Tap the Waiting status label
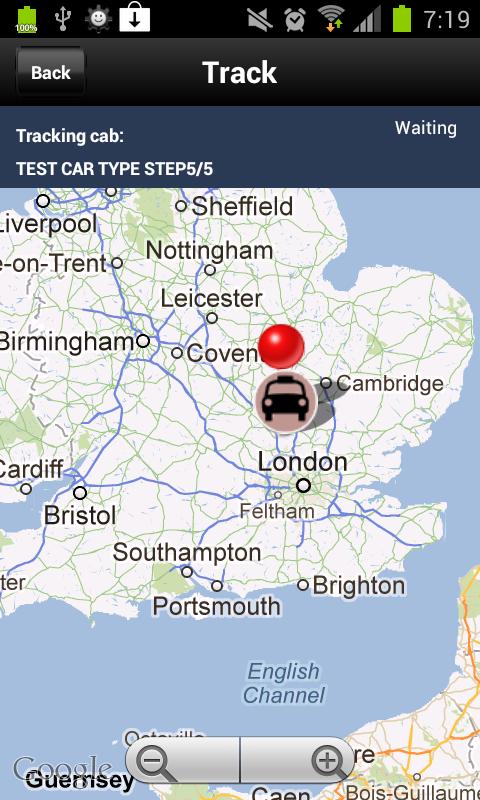 [425, 128]
